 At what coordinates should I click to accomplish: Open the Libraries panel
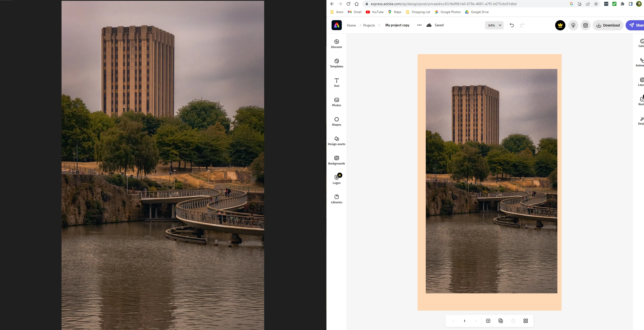click(336, 199)
